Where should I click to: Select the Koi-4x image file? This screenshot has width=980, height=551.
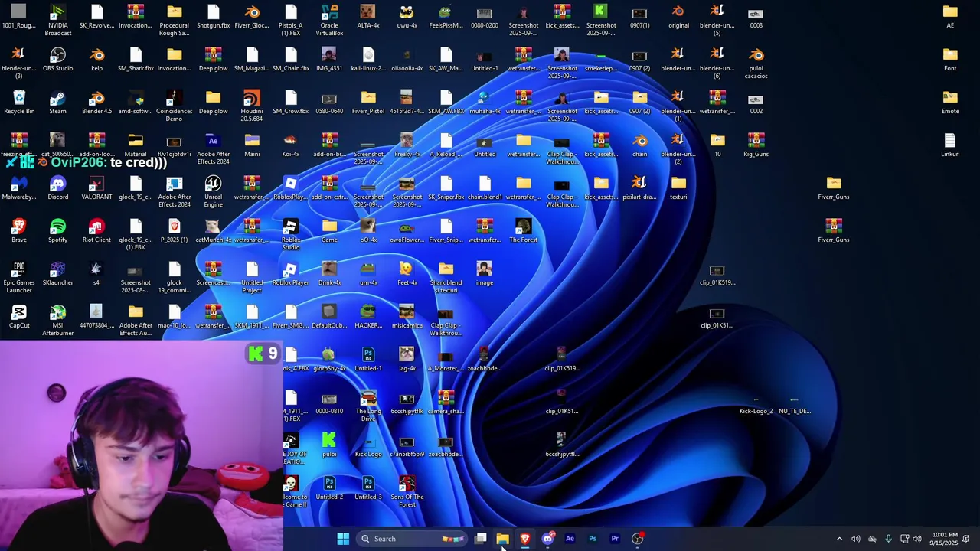pyautogui.click(x=291, y=145)
